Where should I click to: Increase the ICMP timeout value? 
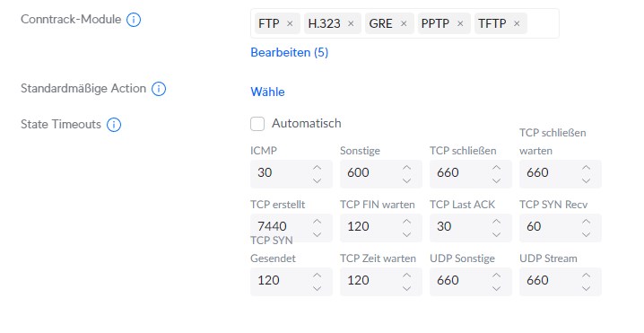(318, 167)
